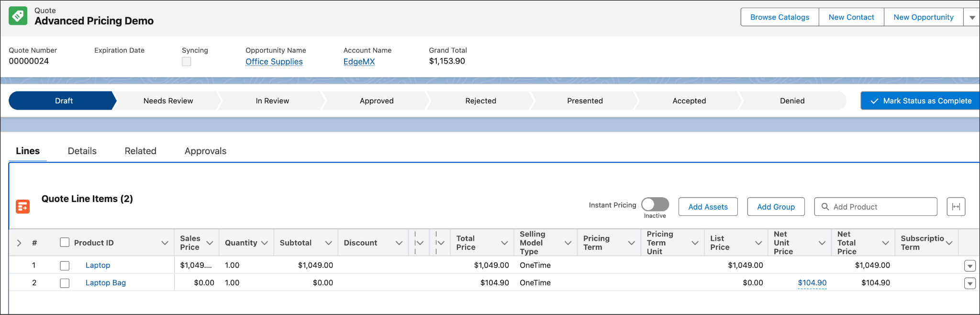Open the Laptop product link
Image resolution: width=980 pixels, height=315 pixels.
click(98, 265)
